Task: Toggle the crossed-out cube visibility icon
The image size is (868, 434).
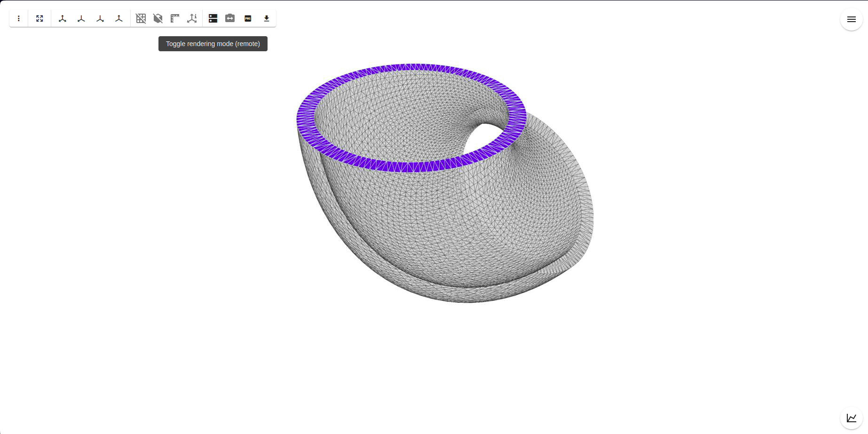Action: point(158,18)
